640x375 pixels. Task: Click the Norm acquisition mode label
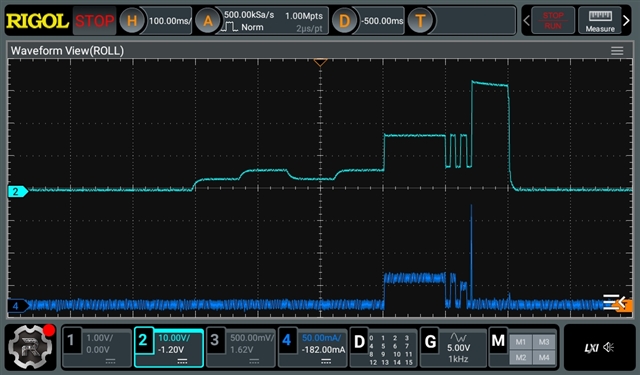click(x=252, y=27)
